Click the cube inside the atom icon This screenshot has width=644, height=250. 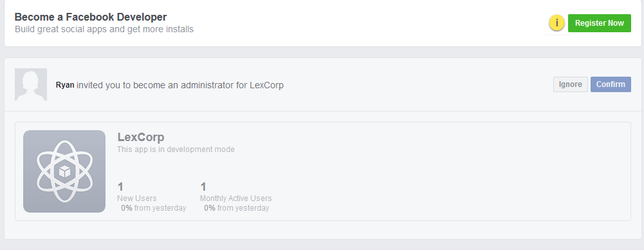coord(64,171)
